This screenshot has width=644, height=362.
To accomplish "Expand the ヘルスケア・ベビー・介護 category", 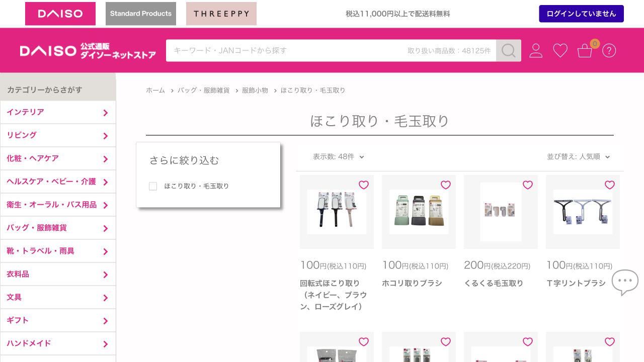I will coord(58,182).
